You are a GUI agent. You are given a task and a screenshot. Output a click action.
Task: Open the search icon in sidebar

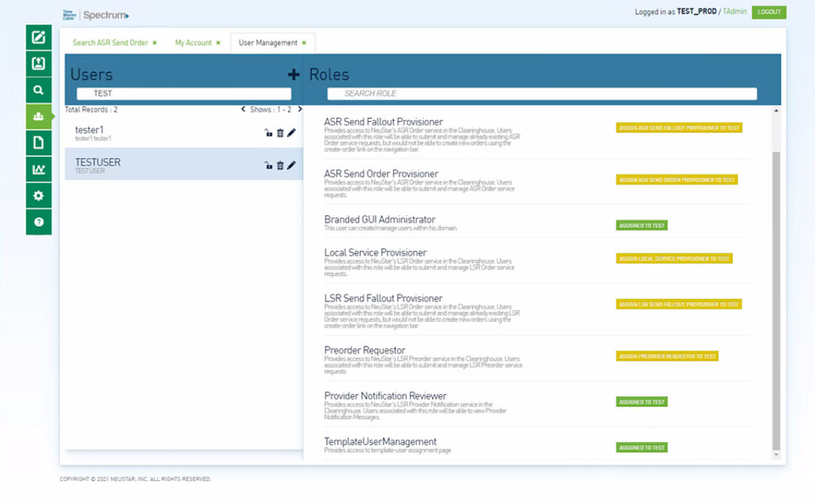[38, 90]
